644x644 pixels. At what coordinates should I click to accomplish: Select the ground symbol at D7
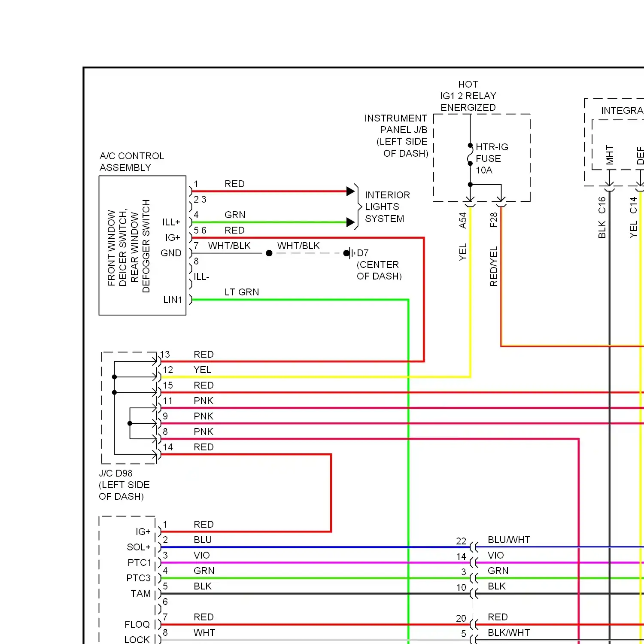350,253
